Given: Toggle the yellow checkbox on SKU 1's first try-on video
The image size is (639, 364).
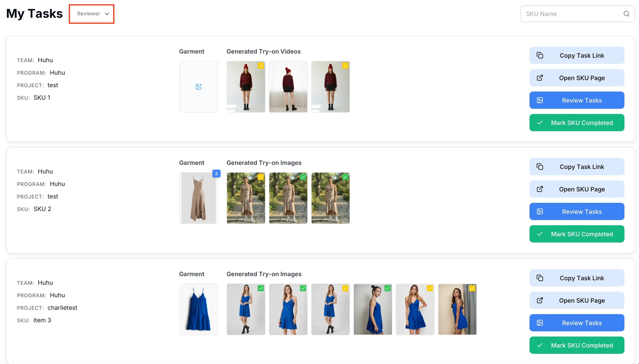Looking at the screenshot, I should [x=260, y=66].
